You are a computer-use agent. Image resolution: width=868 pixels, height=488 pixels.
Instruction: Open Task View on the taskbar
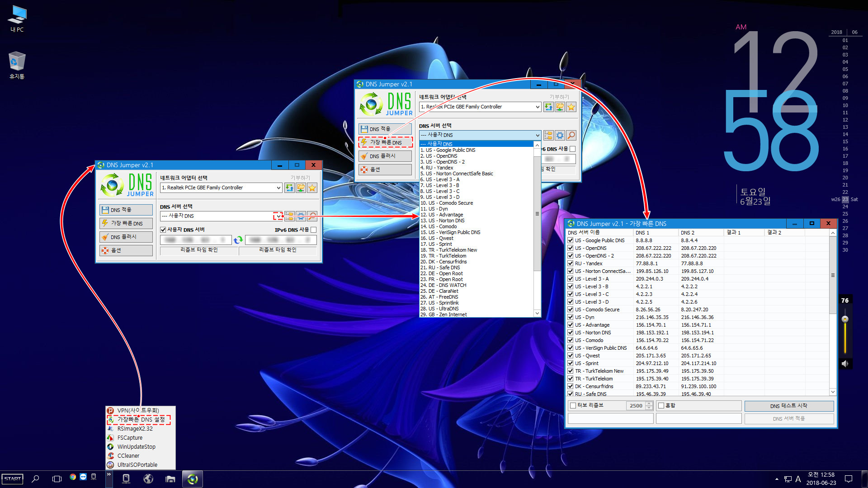coord(57,479)
